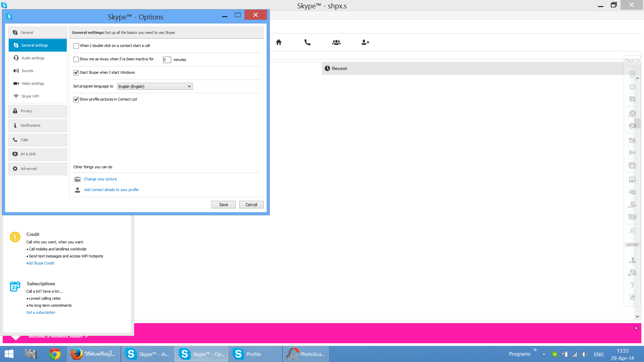Open the Video settings tab

click(x=33, y=83)
